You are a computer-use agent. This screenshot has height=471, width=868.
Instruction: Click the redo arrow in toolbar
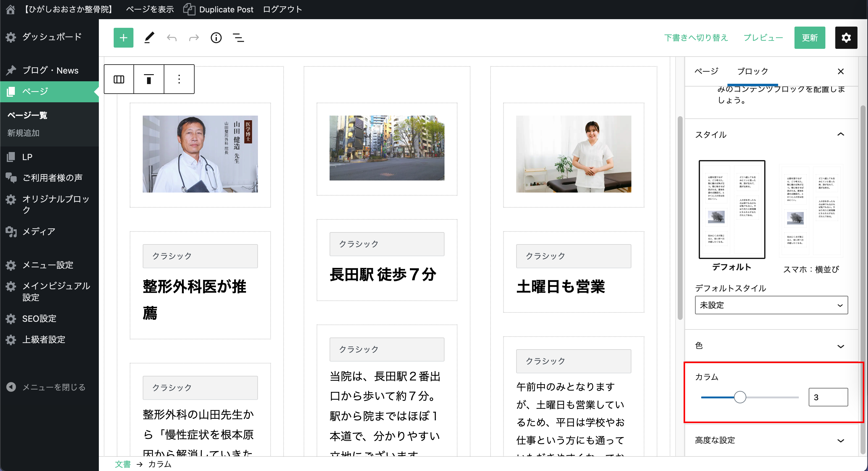194,37
